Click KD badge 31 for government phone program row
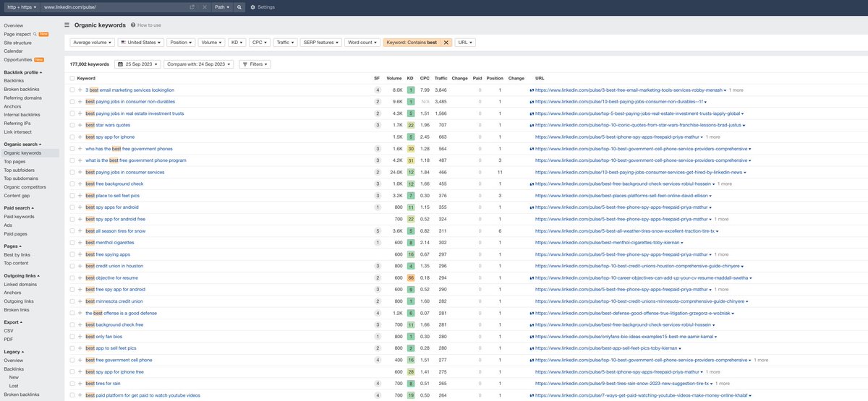868x401 pixels. pos(410,160)
